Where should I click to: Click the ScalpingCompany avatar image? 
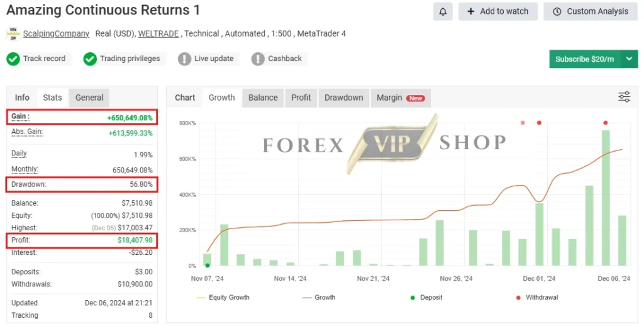point(13,34)
